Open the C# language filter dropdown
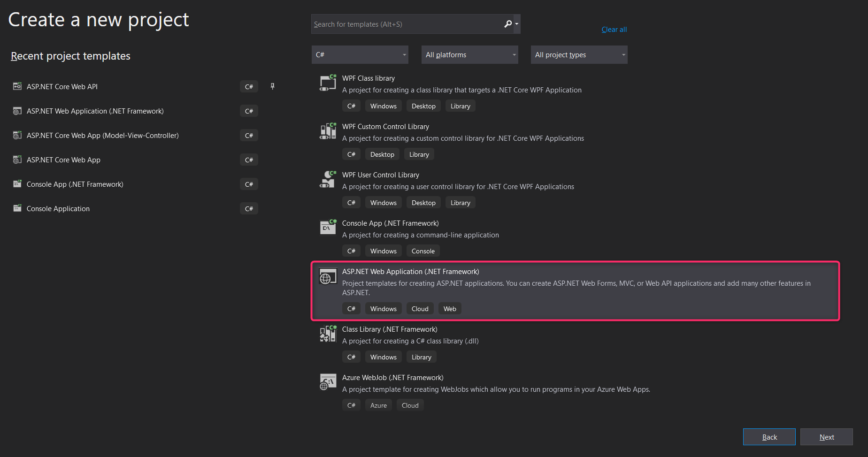Screen dimensions: 868x457 point(360,54)
